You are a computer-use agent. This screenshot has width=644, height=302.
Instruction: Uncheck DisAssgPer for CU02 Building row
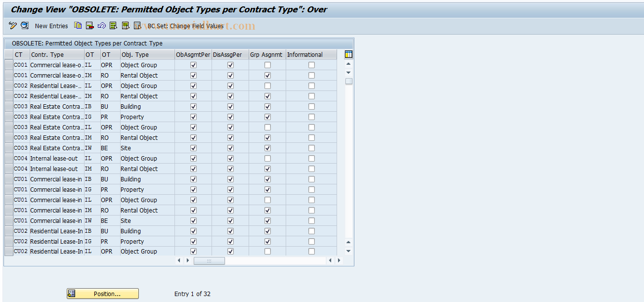pos(230,231)
